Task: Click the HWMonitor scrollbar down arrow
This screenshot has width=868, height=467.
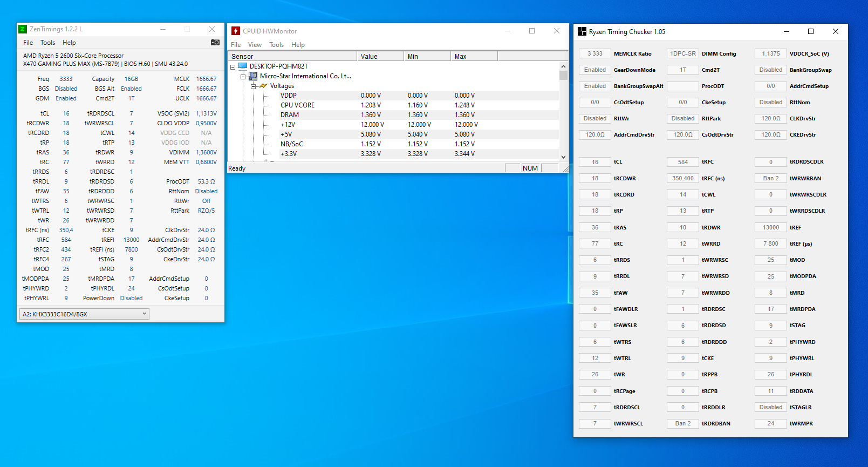Action: (x=563, y=157)
